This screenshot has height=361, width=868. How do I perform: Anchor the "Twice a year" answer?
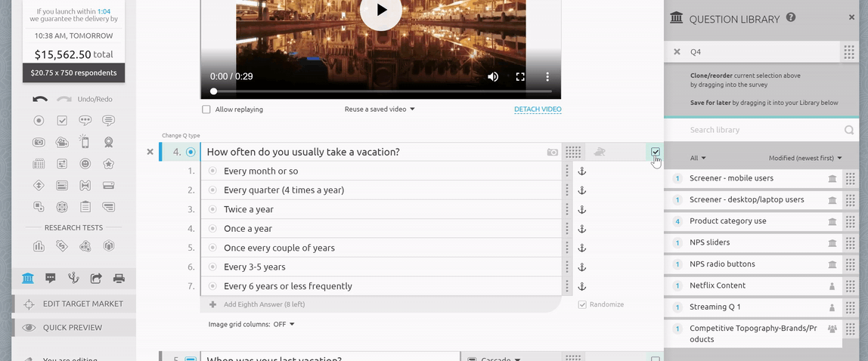[581, 209]
